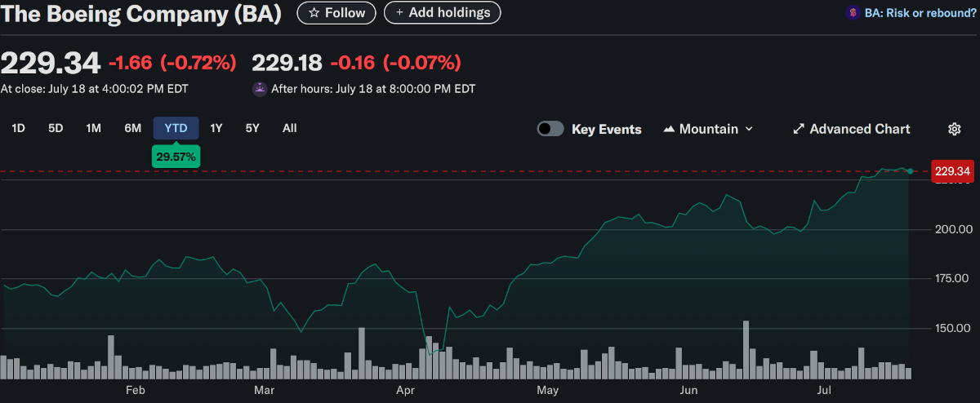
Task: Click the May month axis label
Action: [x=547, y=391]
